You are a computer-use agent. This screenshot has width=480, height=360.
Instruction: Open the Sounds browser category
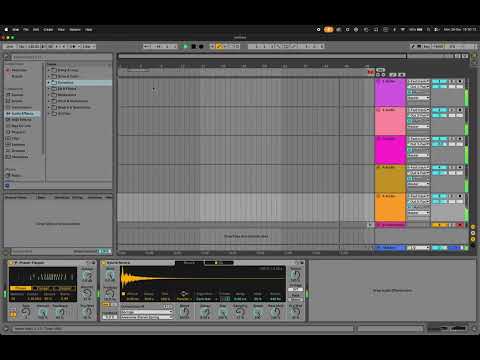click(x=17, y=95)
